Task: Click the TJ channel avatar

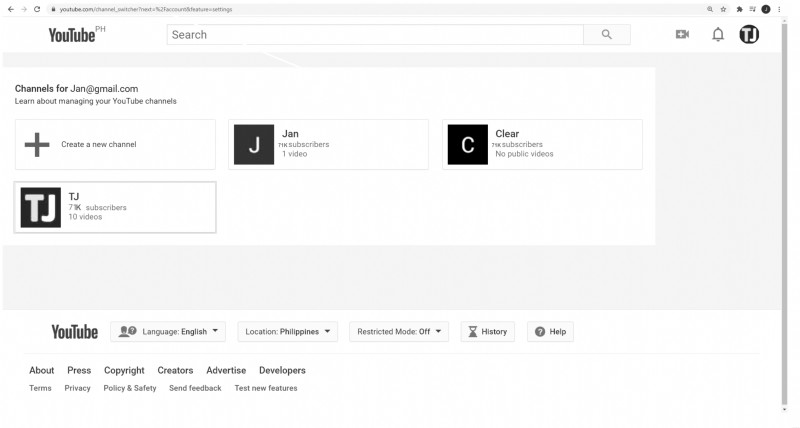Action: [x=41, y=207]
